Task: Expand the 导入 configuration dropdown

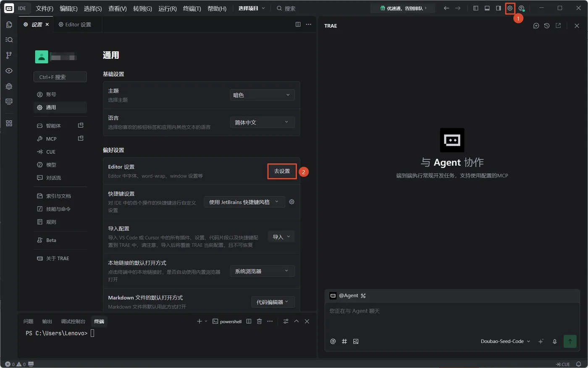Action: 281,237
